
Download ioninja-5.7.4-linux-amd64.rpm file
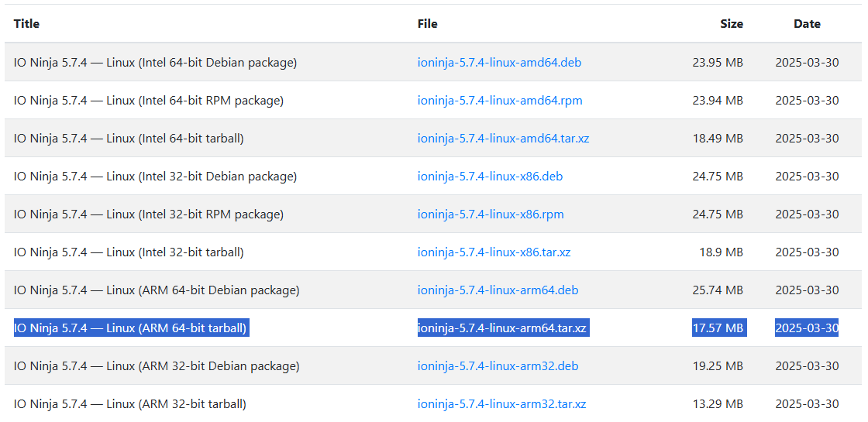click(x=500, y=100)
